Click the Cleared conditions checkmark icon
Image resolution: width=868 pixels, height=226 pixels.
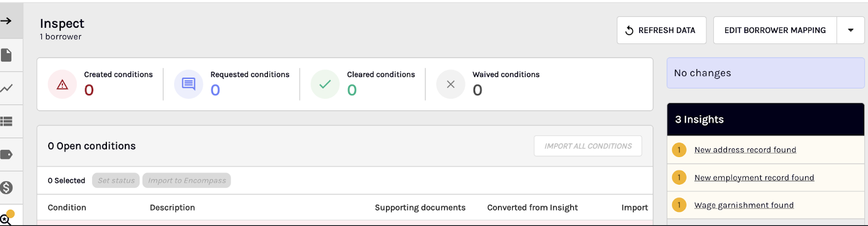point(325,84)
